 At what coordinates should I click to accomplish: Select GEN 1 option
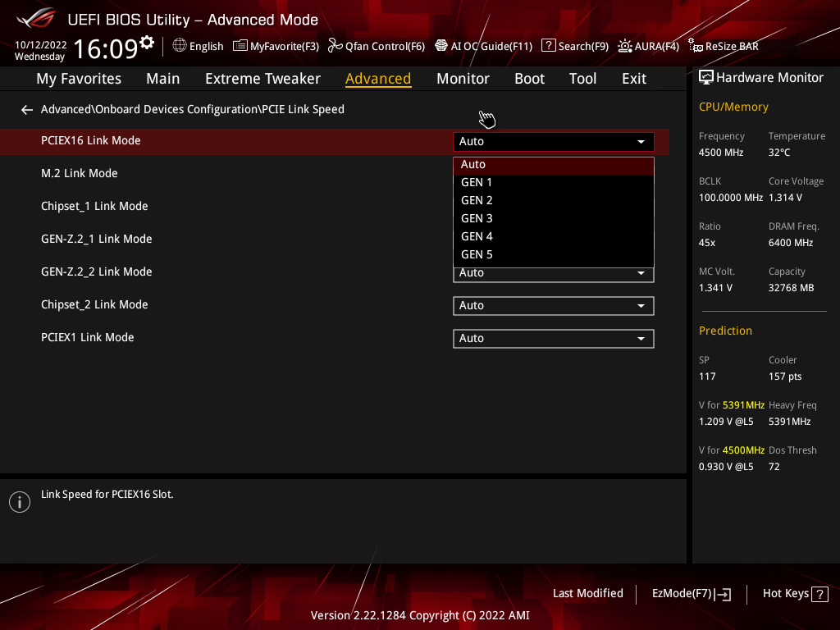pyautogui.click(x=554, y=183)
